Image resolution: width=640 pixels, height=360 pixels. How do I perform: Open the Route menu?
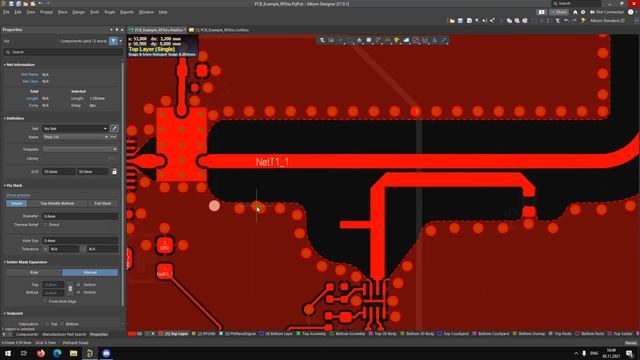coord(110,12)
